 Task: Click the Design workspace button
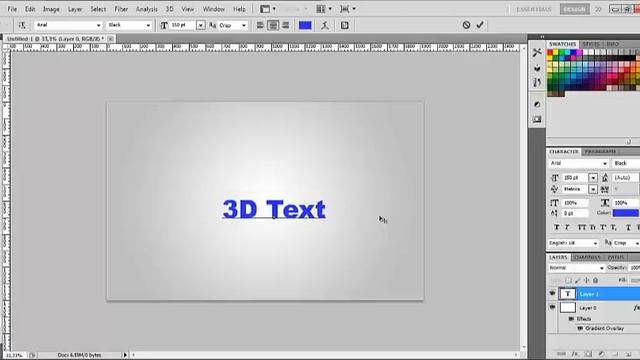pyautogui.click(x=574, y=9)
